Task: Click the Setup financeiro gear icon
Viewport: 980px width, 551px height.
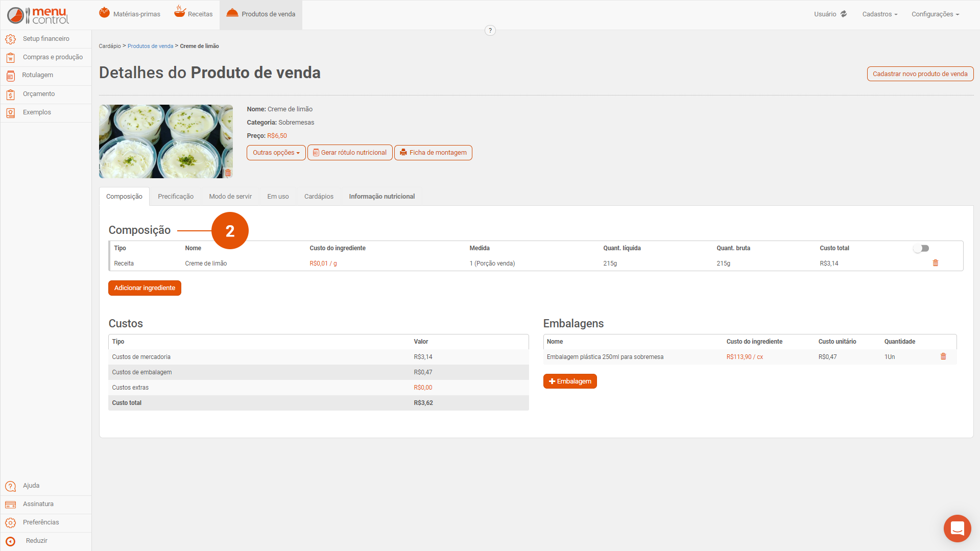Action: click(11, 39)
